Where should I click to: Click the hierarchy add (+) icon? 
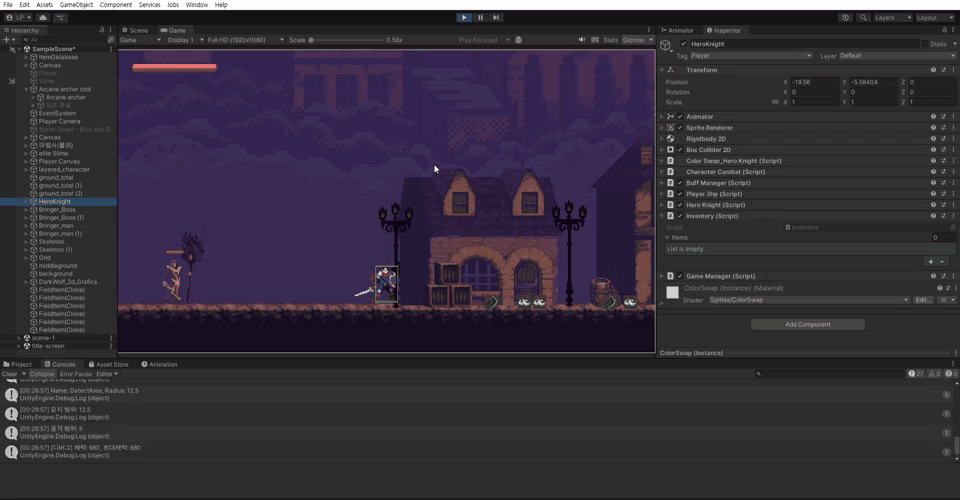tap(6, 40)
